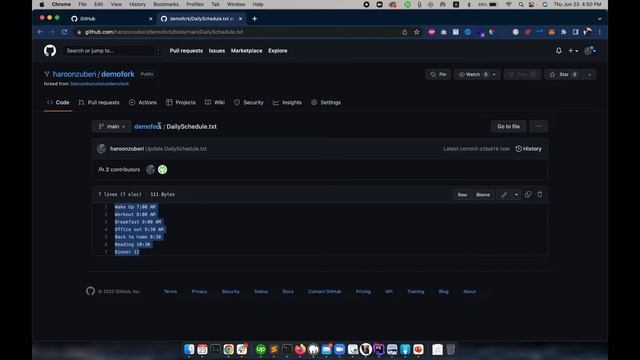Open the user avatar menu
The width and height of the screenshot is (640, 360).
point(590,51)
